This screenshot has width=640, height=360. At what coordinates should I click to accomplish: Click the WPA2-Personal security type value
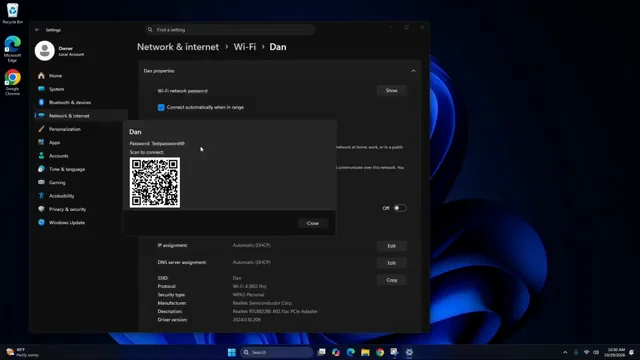(x=248, y=295)
